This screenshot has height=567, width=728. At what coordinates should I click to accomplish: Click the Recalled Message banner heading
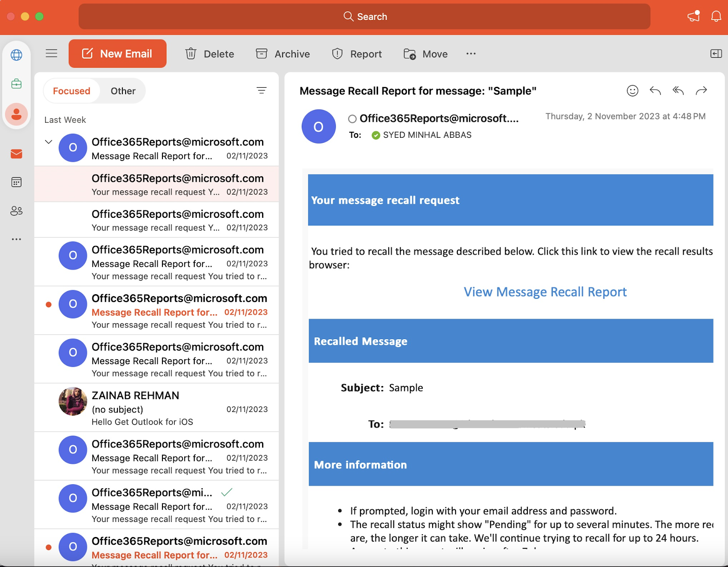click(x=360, y=341)
